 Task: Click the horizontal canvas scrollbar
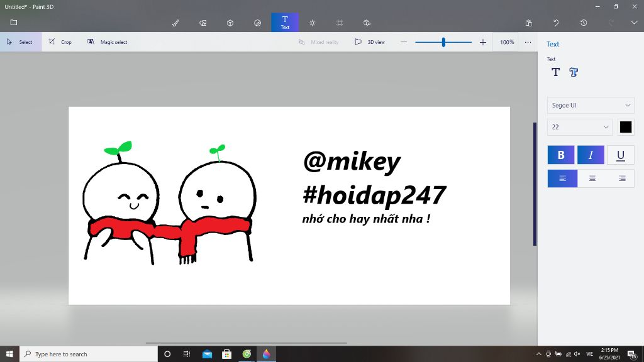tap(247, 343)
